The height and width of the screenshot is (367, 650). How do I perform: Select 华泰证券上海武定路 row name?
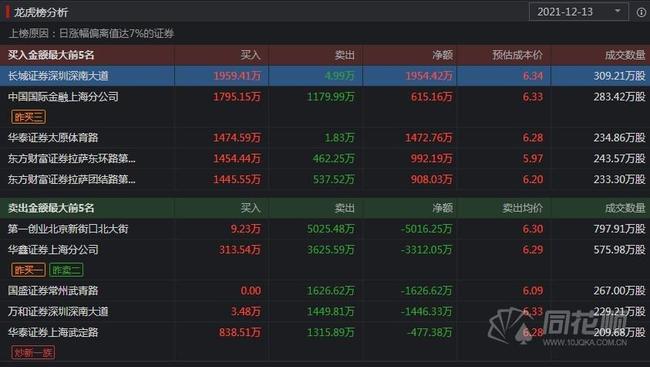coord(53,332)
